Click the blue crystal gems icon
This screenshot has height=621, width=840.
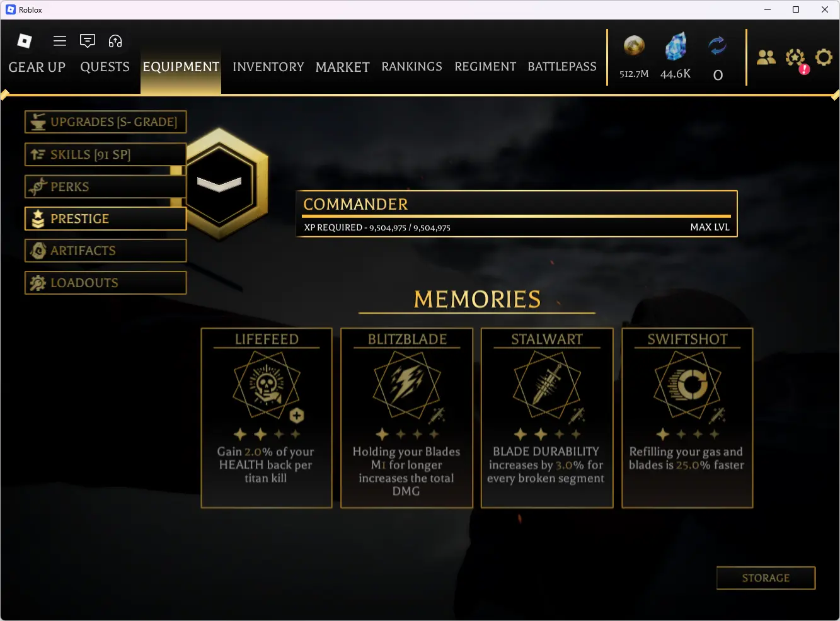tap(676, 47)
